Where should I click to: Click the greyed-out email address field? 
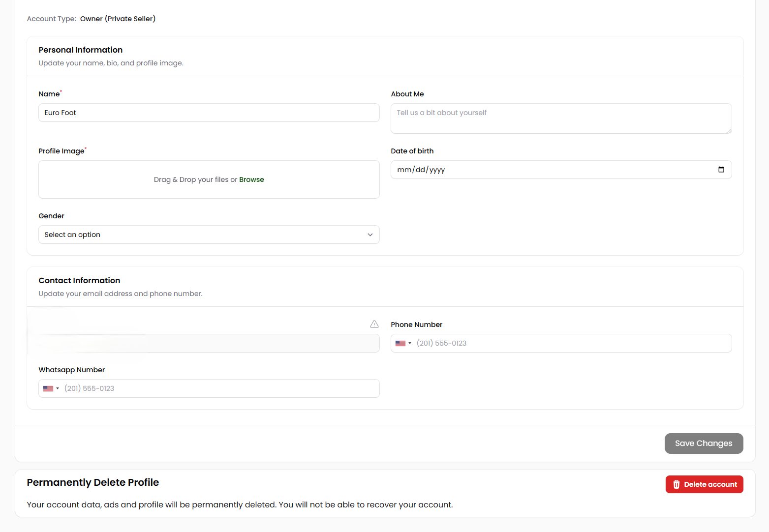tap(209, 343)
